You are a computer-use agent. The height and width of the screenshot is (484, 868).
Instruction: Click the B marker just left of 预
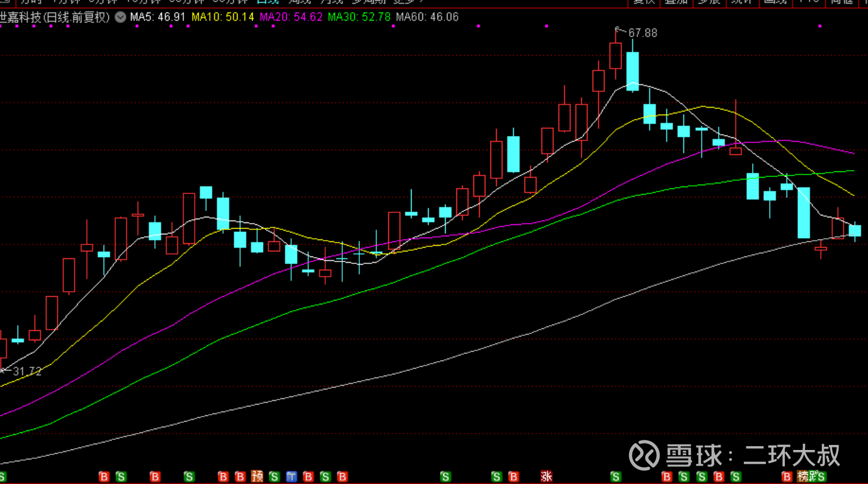240,476
